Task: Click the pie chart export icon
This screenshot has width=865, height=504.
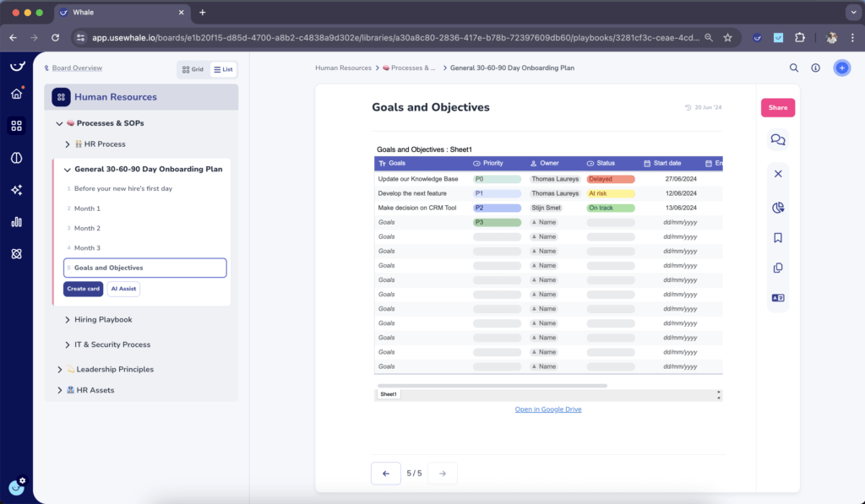Action: 777,205
